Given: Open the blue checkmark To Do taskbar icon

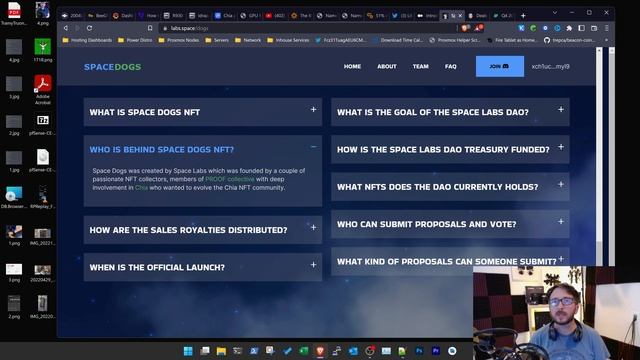Looking at the screenshot, I should tap(287, 351).
